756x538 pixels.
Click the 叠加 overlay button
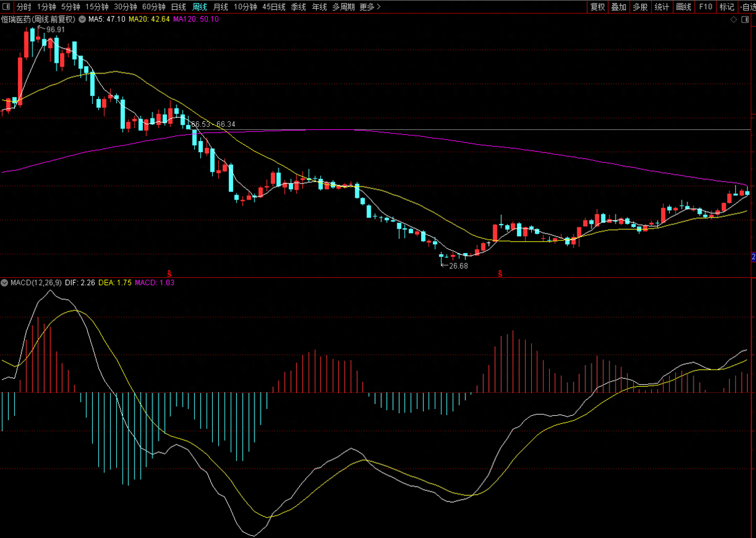pos(619,6)
